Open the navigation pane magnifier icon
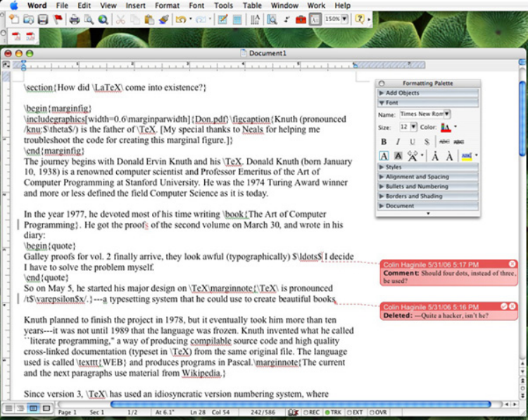 point(272,19)
